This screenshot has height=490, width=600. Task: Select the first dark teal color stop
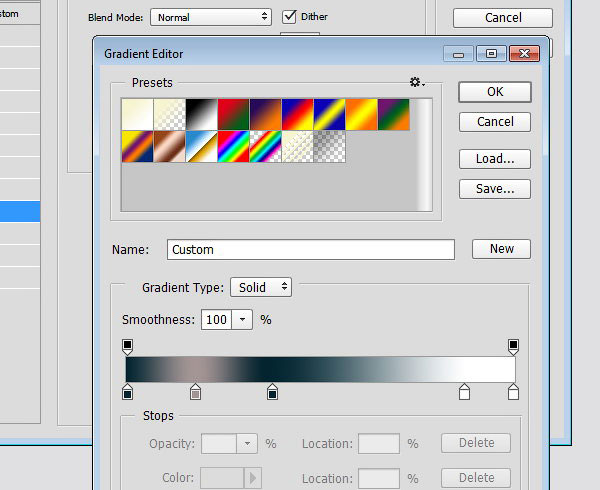127,392
